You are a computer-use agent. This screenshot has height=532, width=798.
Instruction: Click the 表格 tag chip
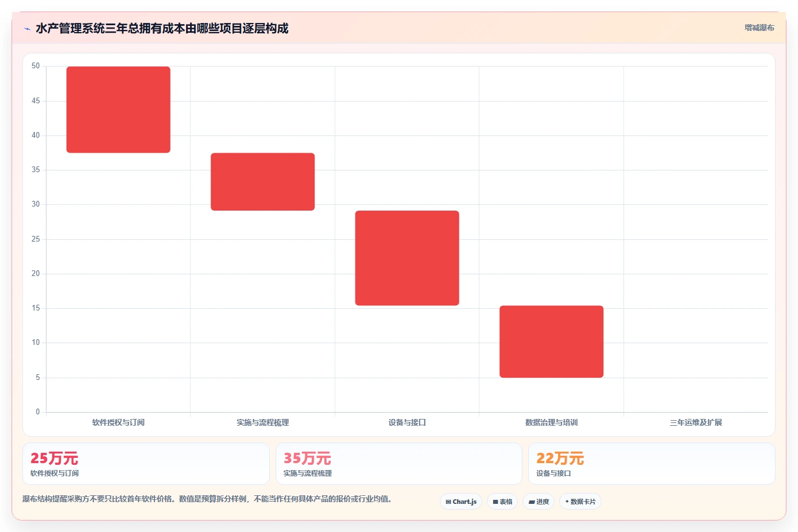(x=502, y=502)
